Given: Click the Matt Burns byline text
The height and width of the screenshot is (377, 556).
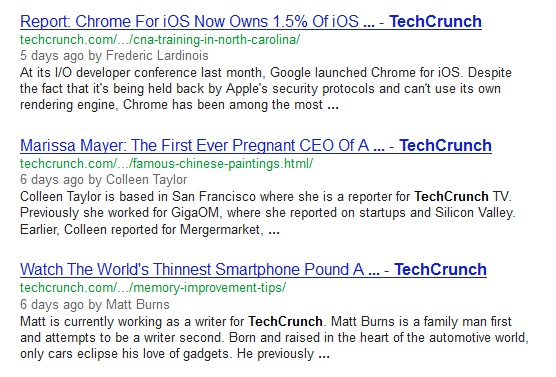Looking at the screenshot, I should click(x=95, y=304).
